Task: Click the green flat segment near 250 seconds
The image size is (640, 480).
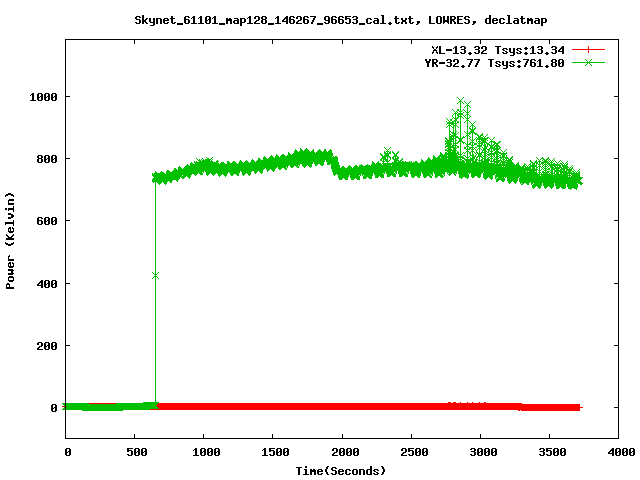Action: pos(100,407)
